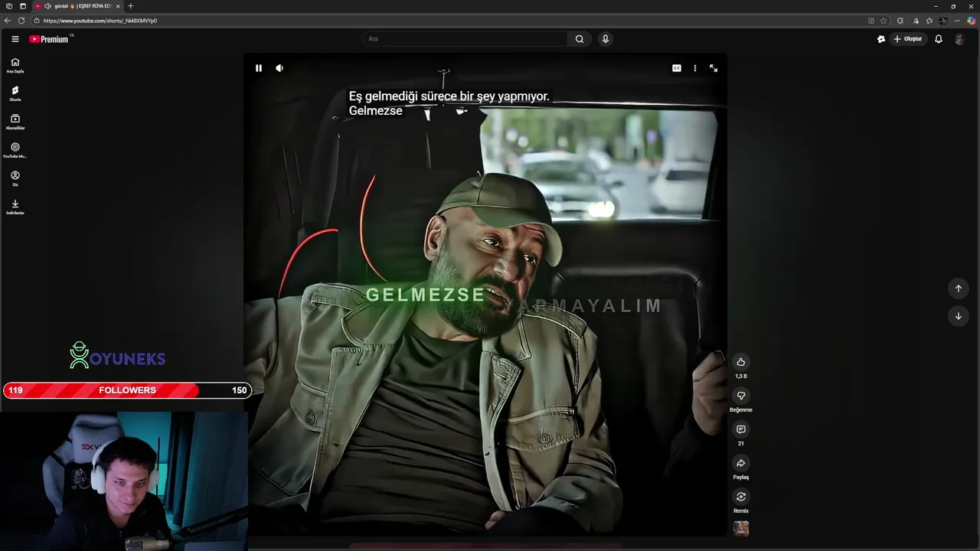Open Abonelikler in the sidebar
Image resolution: width=980 pixels, height=551 pixels.
[x=15, y=122]
